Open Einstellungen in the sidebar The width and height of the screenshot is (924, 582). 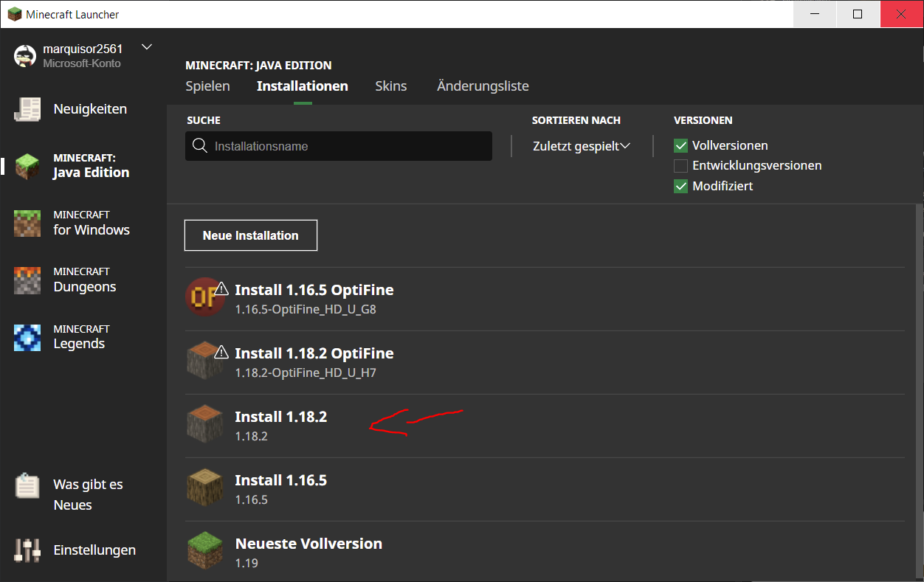tap(83, 550)
